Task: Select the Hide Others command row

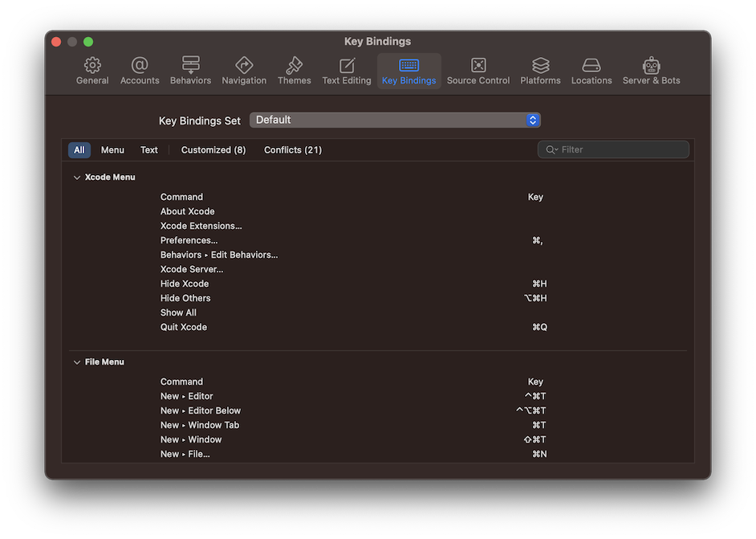Action: [378, 298]
